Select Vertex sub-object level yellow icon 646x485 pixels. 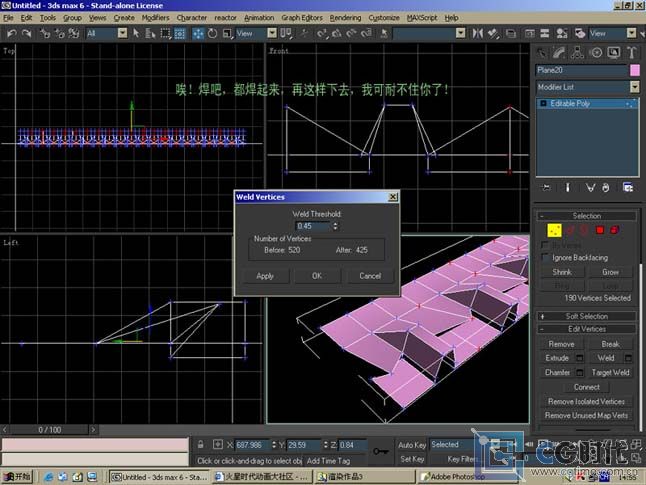pyautogui.click(x=554, y=230)
